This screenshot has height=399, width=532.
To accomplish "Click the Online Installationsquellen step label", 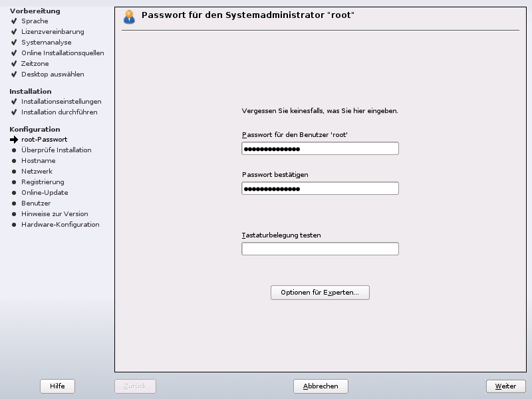I will (63, 53).
